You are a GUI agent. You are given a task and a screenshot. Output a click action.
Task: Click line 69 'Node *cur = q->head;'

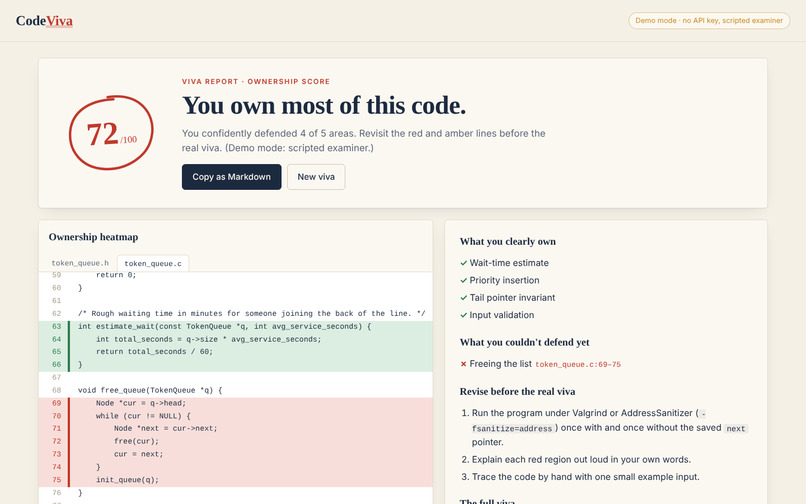click(141, 403)
